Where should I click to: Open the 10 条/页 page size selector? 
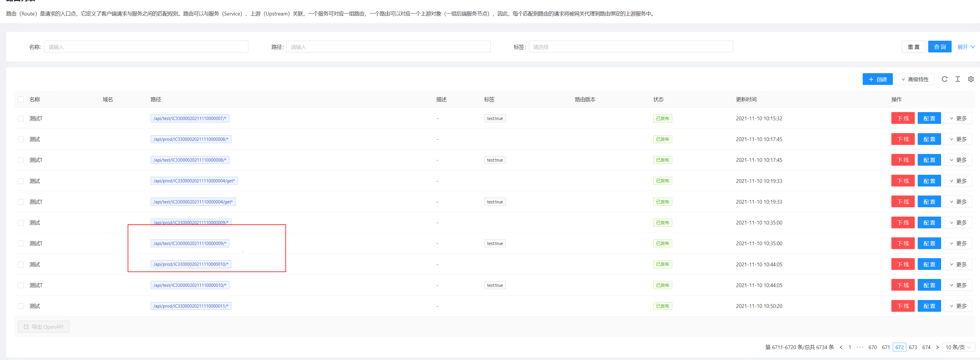[958, 347]
